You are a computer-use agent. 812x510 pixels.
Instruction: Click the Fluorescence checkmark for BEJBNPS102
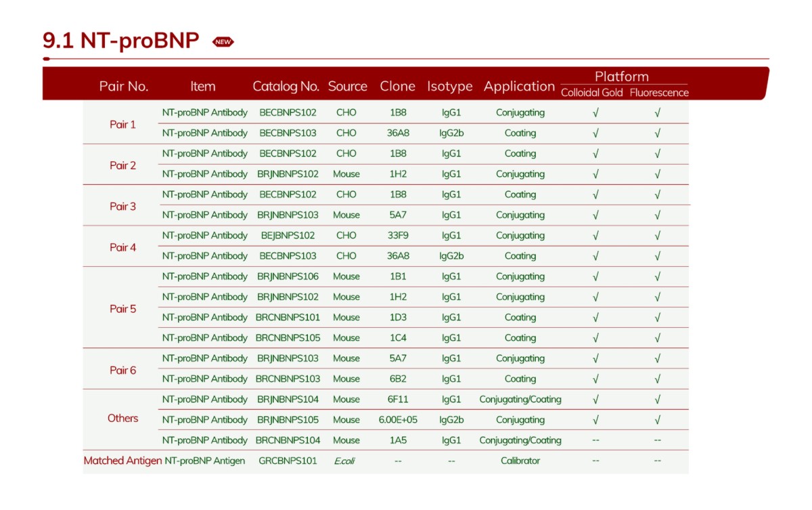pos(658,236)
